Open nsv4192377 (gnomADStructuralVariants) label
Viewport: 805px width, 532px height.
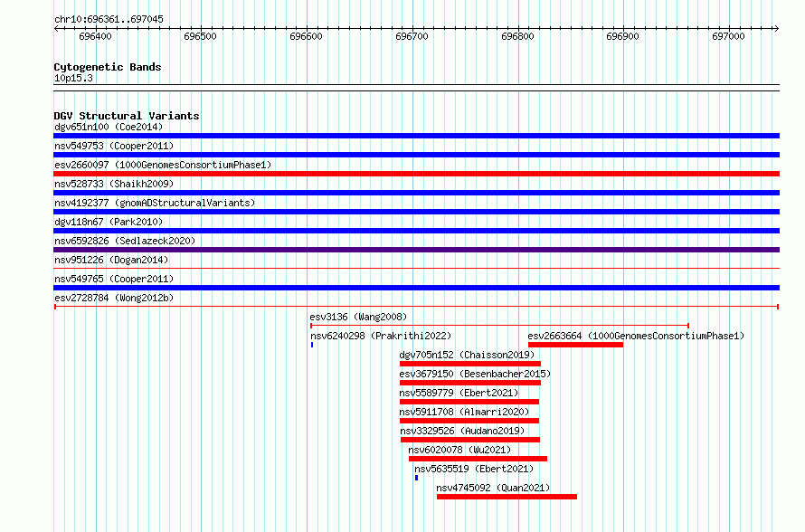[155, 203]
